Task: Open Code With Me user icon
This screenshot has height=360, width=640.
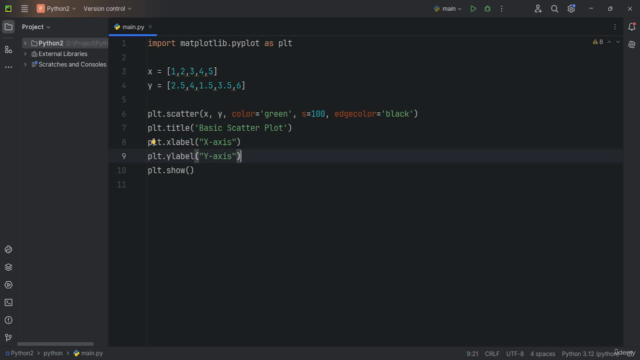Action: [x=538, y=9]
